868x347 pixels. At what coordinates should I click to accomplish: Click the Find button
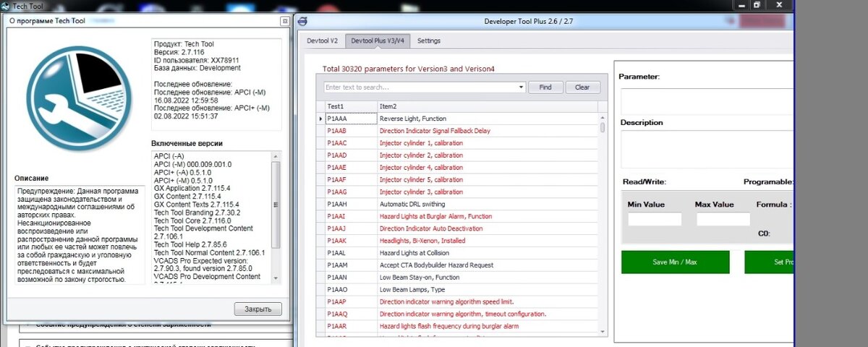(545, 87)
